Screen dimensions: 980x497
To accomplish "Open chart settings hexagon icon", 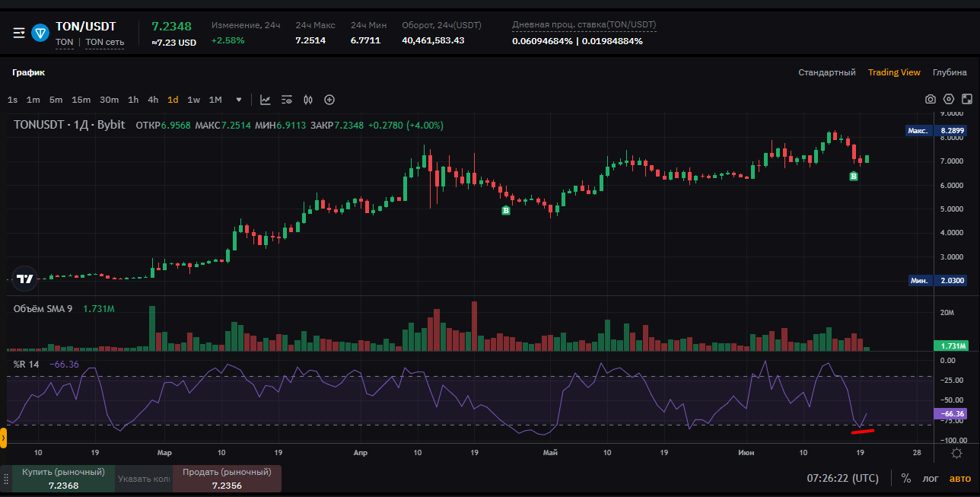I will point(949,100).
